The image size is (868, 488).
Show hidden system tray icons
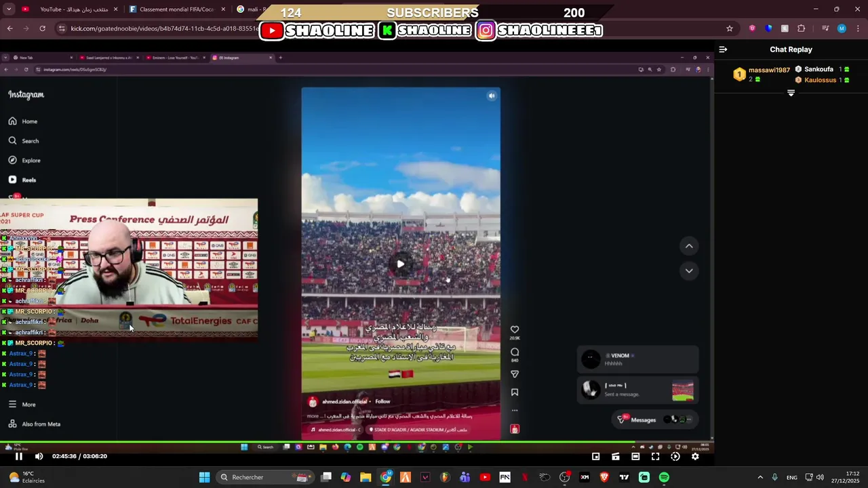click(x=760, y=477)
